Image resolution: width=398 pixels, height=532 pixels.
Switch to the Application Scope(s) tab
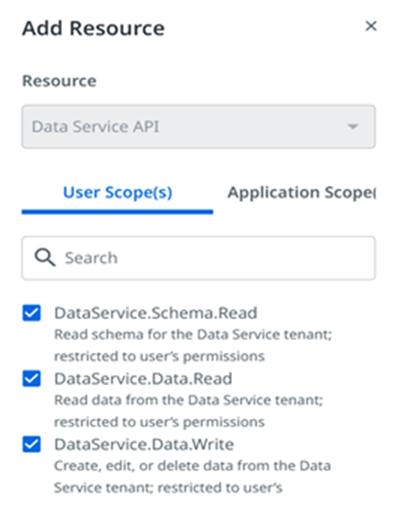tap(301, 192)
